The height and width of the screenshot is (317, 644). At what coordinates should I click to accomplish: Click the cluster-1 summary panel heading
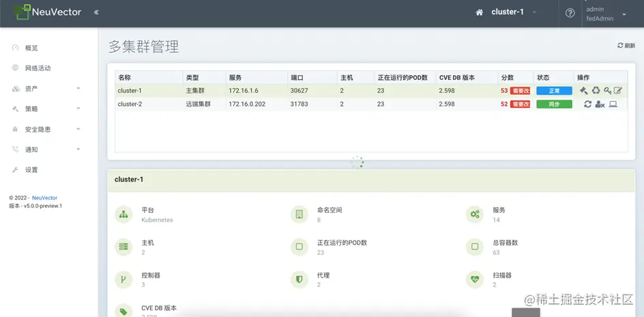[x=129, y=180]
